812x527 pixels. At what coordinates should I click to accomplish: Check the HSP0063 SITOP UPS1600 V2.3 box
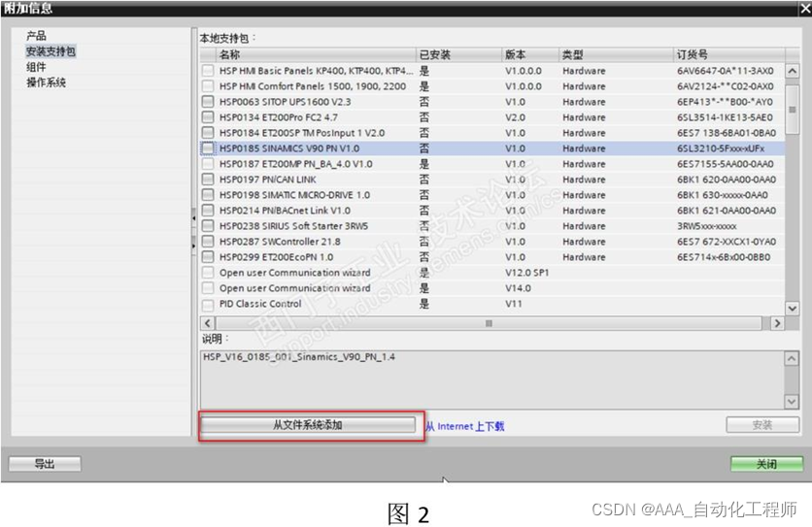[x=208, y=102]
